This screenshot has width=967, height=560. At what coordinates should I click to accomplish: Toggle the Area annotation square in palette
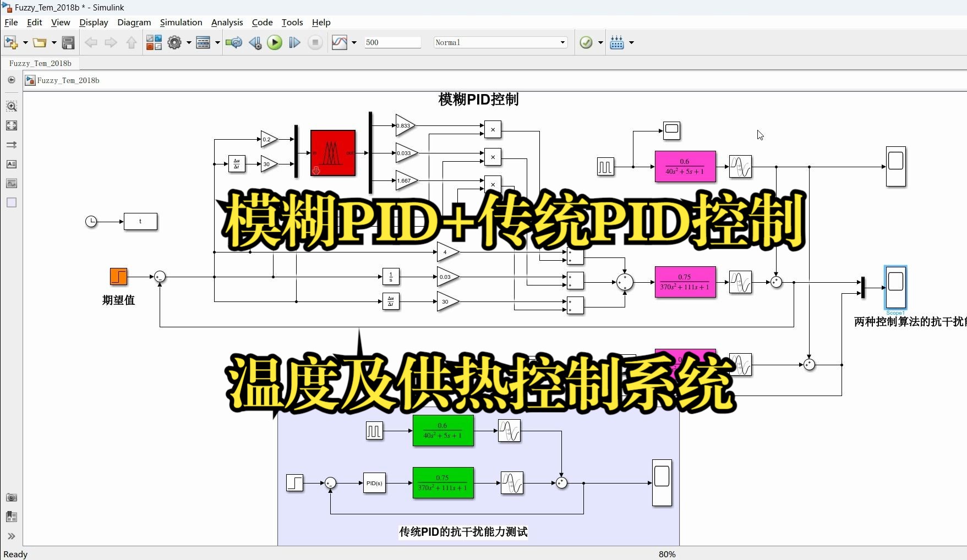[x=12, y=202]
